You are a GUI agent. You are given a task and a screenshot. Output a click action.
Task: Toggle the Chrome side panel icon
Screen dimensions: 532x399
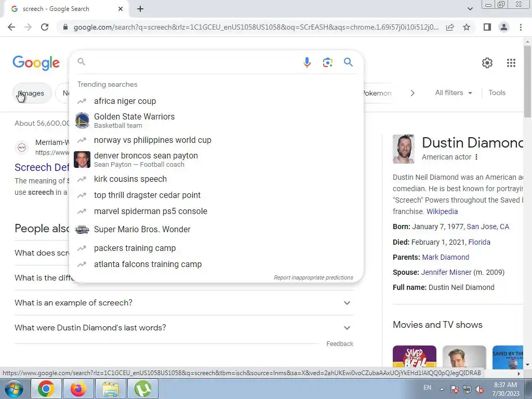pyautogui.click(x=487, y=27)
